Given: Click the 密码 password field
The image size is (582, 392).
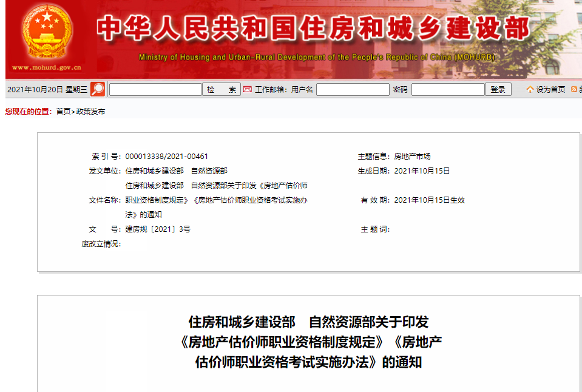Looking at the screenshot, I should click(x=448, y=90).
